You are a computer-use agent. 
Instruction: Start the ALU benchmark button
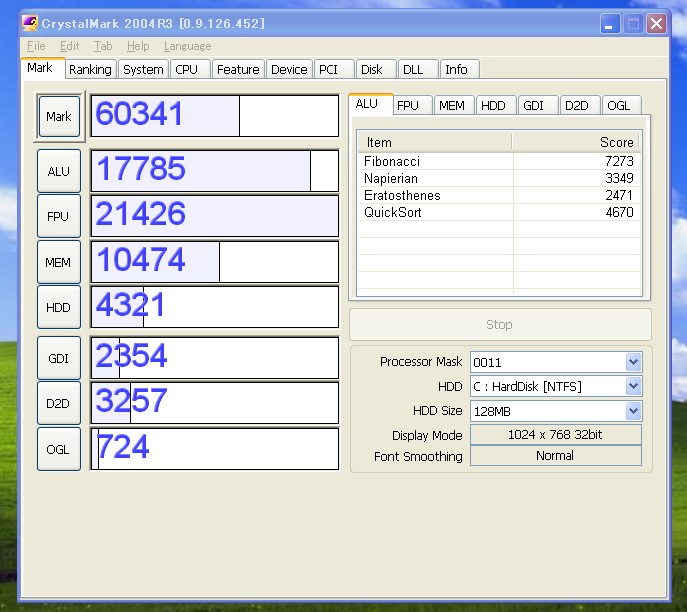pos(59,171)
